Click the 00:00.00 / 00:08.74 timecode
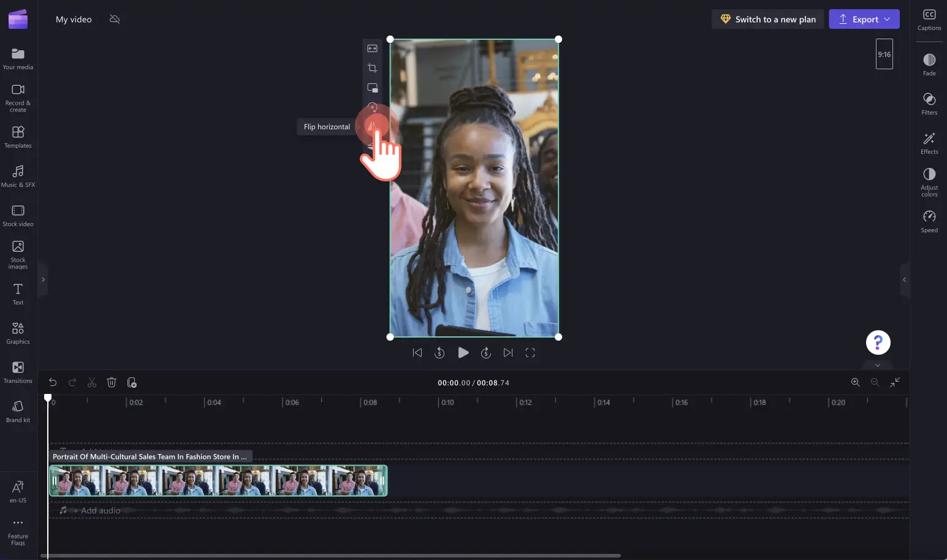Image resolution: width=947 pixels, height=560 pixels. click(x=473, y=383)
